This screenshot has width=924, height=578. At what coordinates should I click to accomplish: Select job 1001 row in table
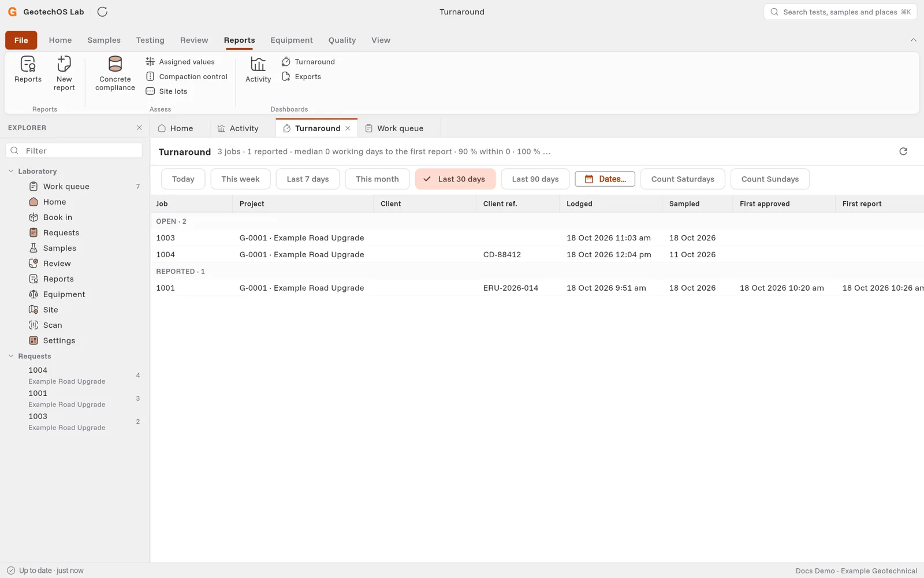[x=537, y=288]
